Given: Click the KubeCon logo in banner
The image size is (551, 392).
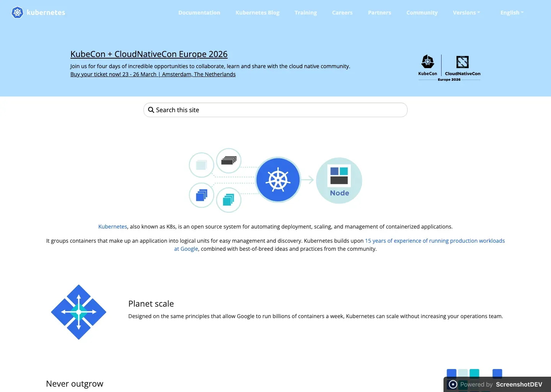Looking at the screenshot, I should [x=427, y=65].
